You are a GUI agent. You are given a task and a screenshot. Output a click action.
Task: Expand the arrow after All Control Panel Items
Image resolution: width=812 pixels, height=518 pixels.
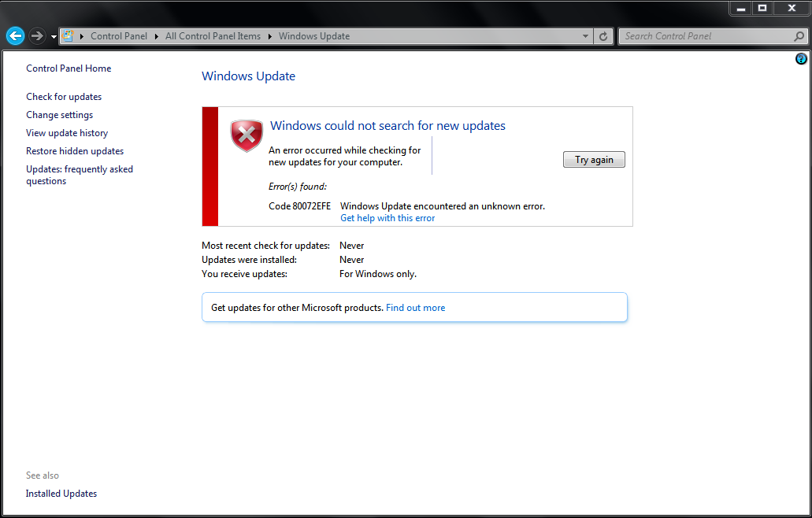pos(270,36)
